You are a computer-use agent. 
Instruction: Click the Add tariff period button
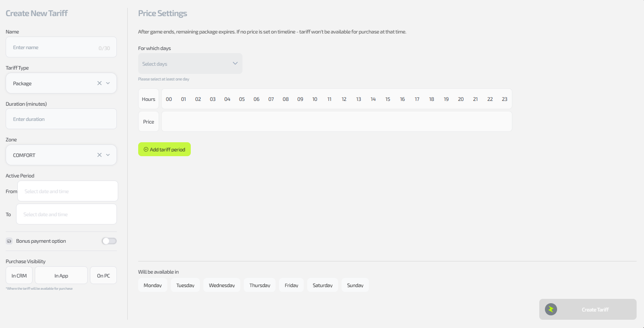(164, 149)
